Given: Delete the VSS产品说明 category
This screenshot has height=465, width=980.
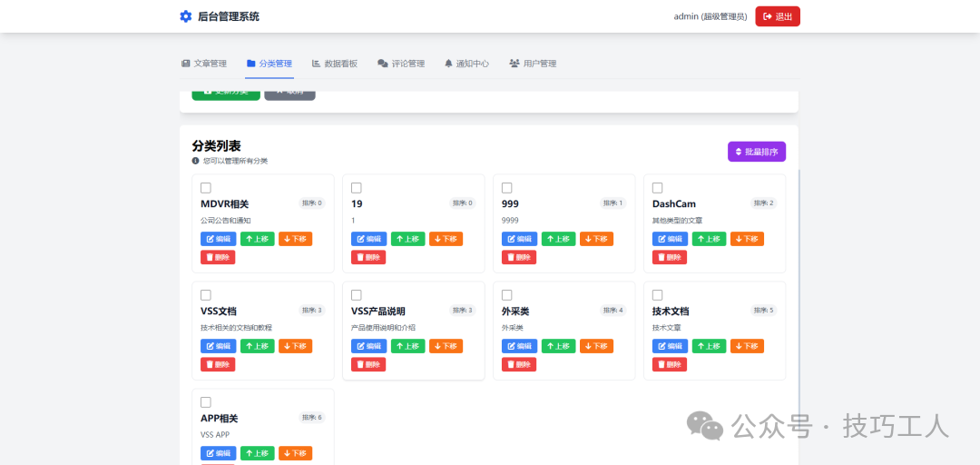Looking at the screenshot, I should click(368, 364).
